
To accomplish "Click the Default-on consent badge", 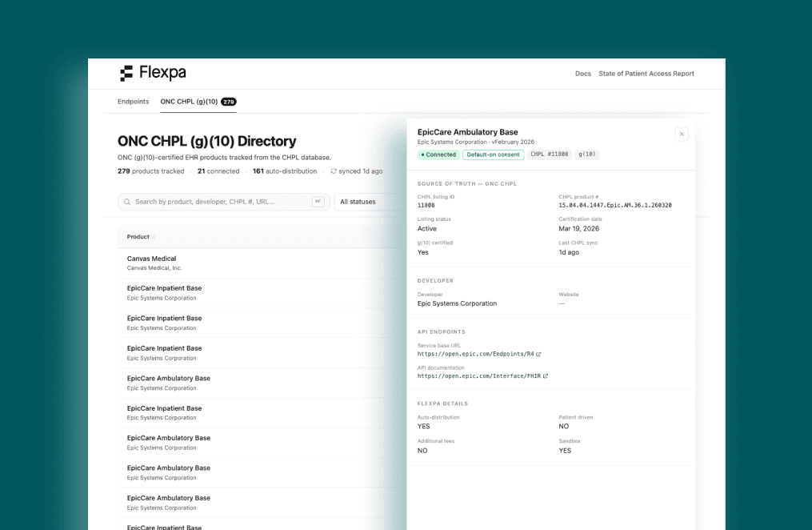I will [493, 155].
